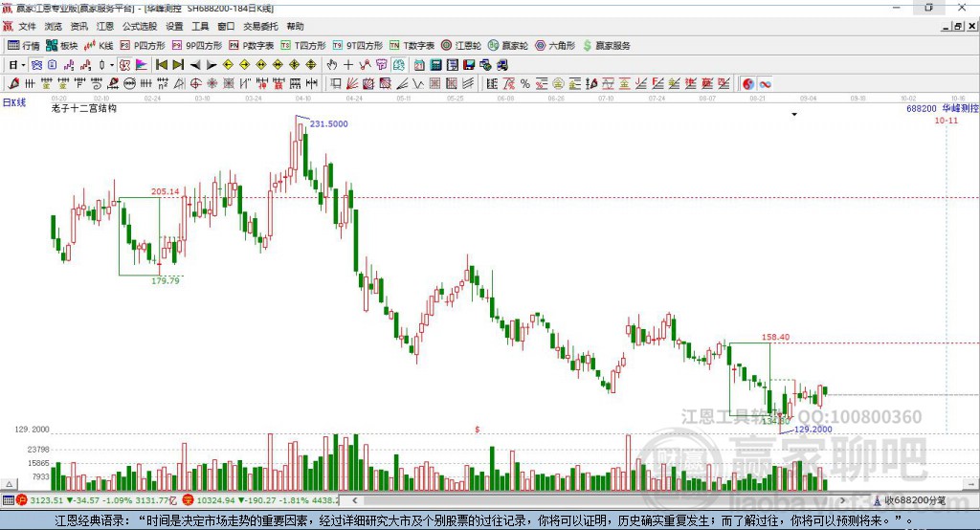Select the spiral drawing tool
Image resolution: width=980 pixels, height=530 pixels.
click(97, 84)
